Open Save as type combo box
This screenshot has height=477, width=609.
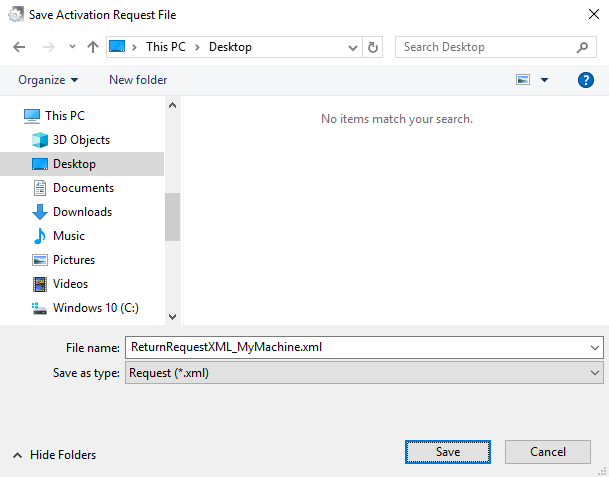point(364,373)
